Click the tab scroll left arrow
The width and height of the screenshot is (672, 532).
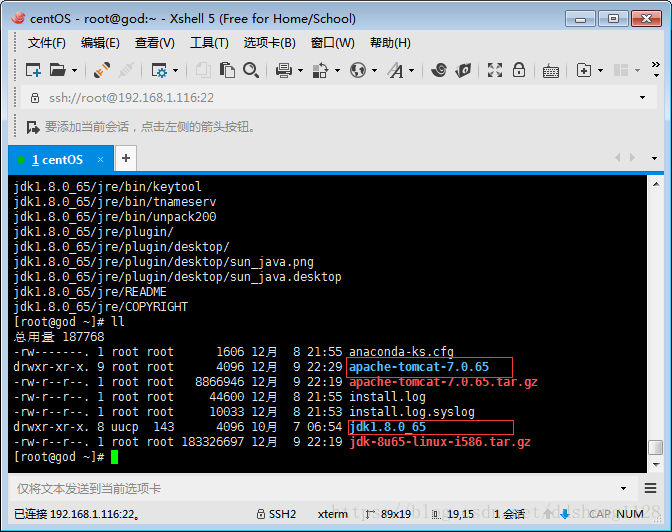[x=618, y=158]
